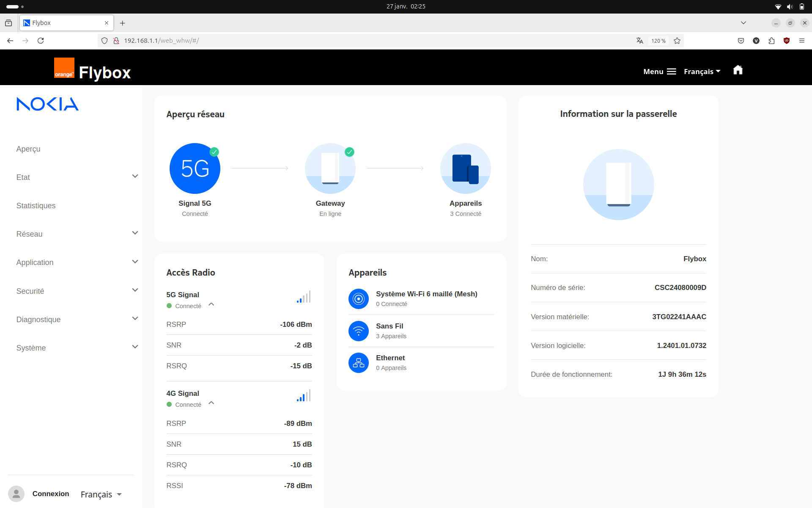
Task: Select Aperçu in the sidebar
Action: tap(28, 149)
